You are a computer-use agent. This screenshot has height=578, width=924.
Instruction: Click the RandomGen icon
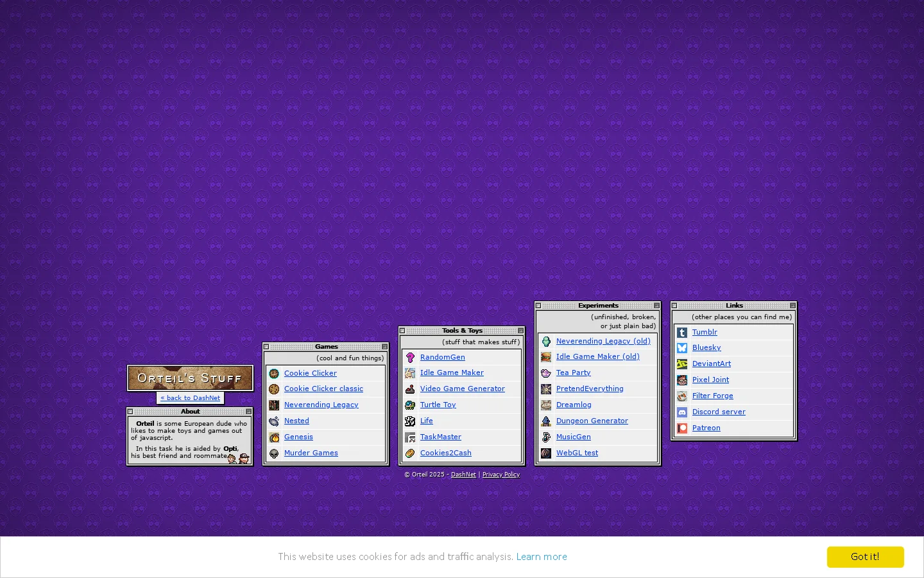tap(410, 358)
